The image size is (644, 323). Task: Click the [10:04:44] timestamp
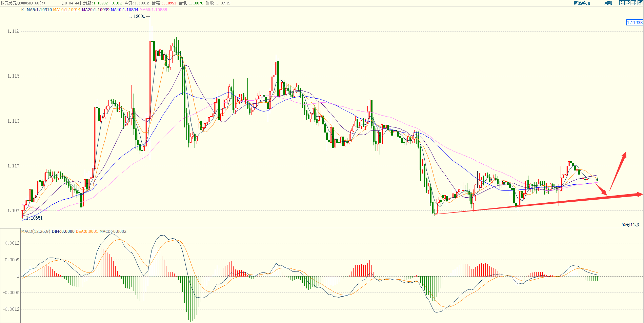pyautogui.click(x=71, y=3)
